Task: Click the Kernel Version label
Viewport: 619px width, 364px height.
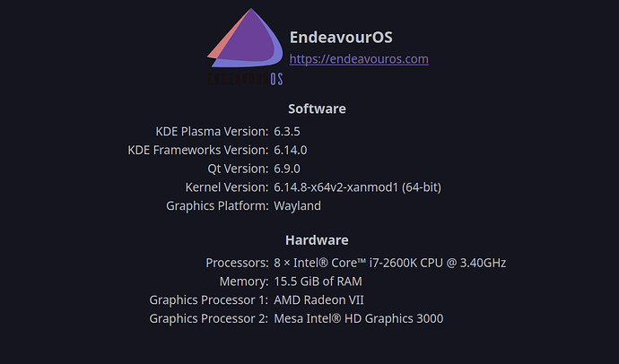Action: (227, 186)
